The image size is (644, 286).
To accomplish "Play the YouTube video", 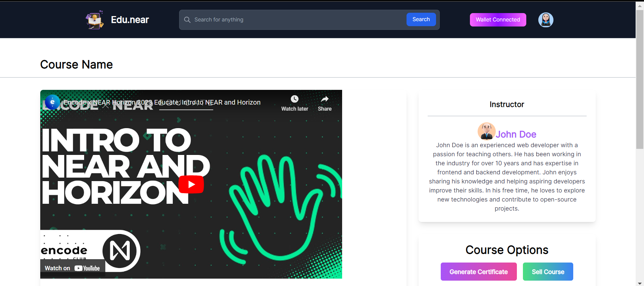I will 191,184.
